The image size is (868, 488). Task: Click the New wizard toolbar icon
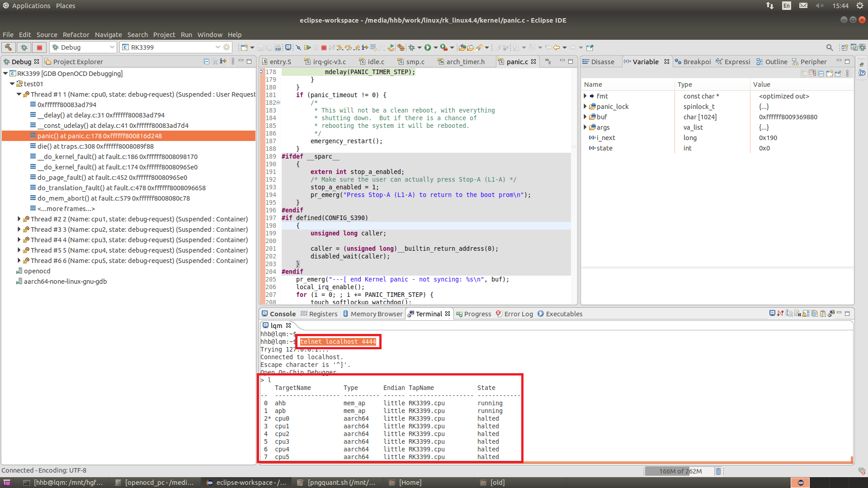244,47
